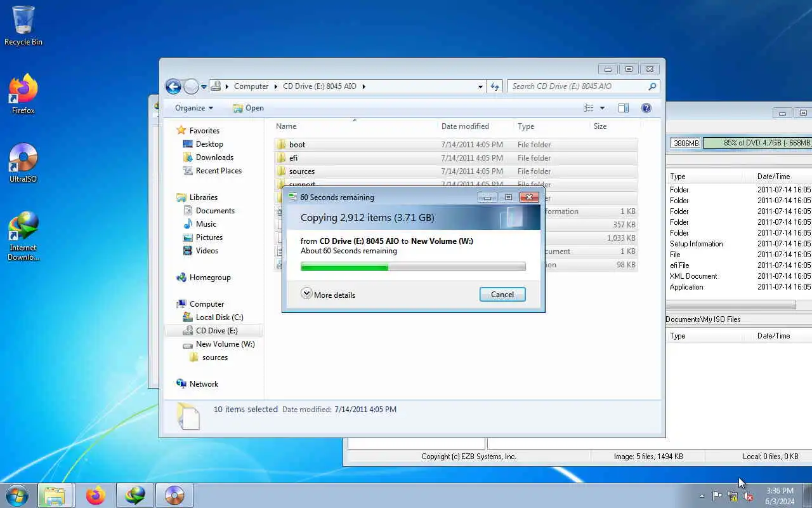Open the Organize menu dropdown
The image size is (812, 508).
[x=194, y=108]
